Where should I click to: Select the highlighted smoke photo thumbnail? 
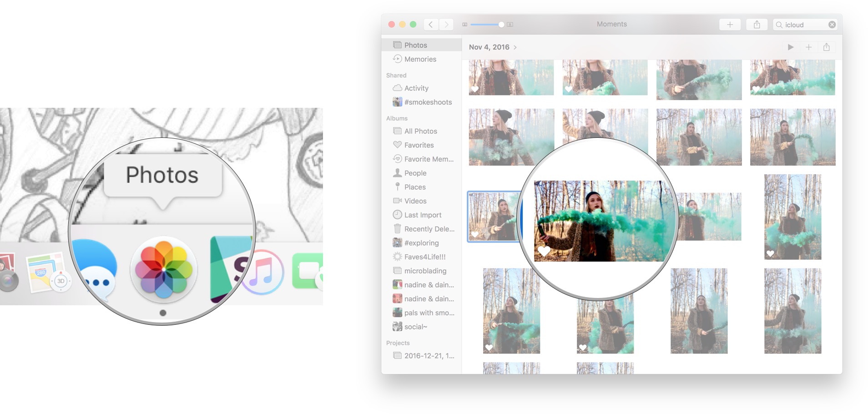click(494, 217)
